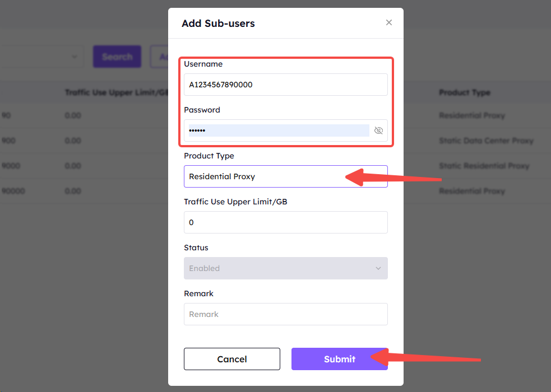Click the partially hidden button beside Search

click(x=159, y=57)
